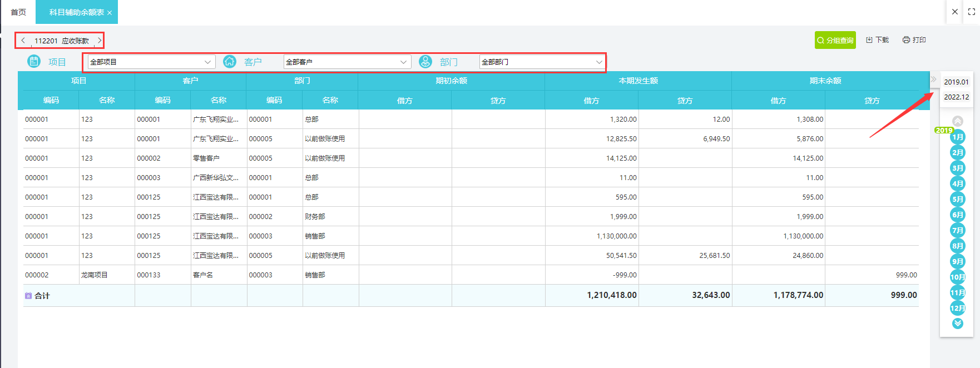Click the 客户 house icon

click(230, 62)
